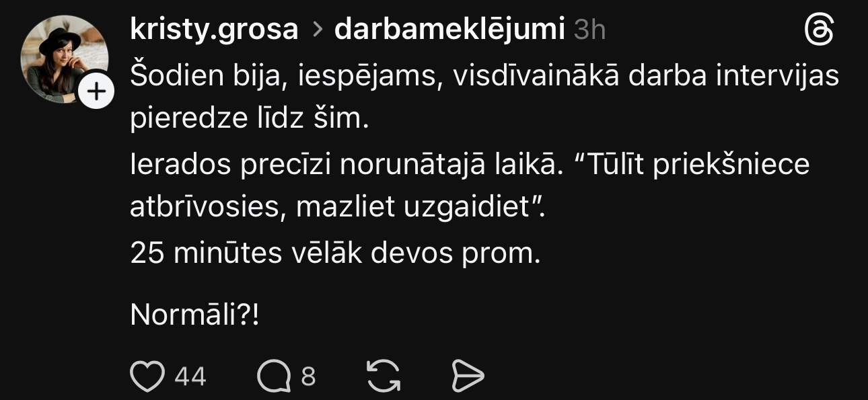This screenshot has height=400, width=868.
Task: Click the sentence "Ierados precīzi norunātajā laikā."
Action: [x=345, y=165]
